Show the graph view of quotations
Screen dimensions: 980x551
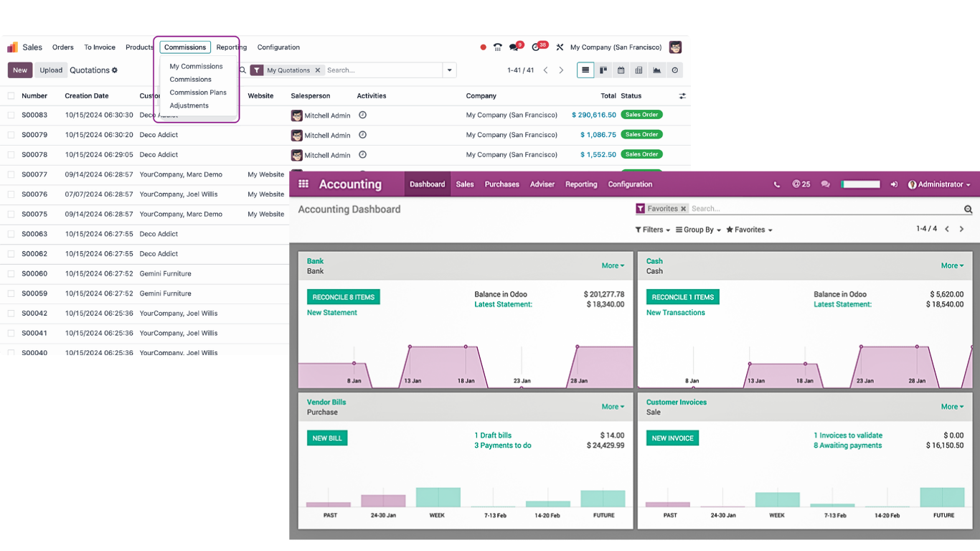coord(656,70)
